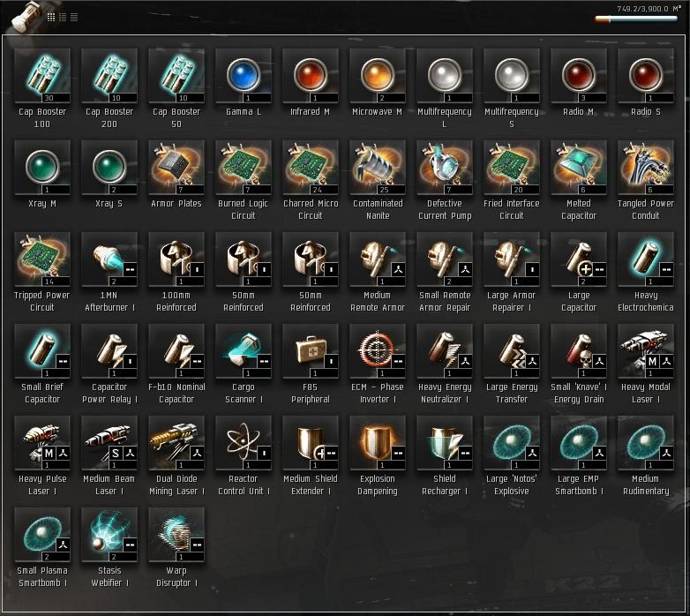
Task: Click the cargo capacity progress bar
Action: coord(636,19)
